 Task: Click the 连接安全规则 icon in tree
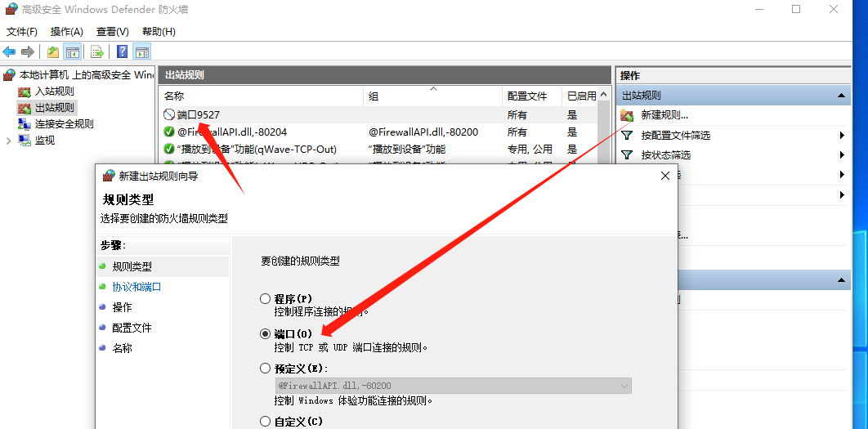[x=25, y=123]
